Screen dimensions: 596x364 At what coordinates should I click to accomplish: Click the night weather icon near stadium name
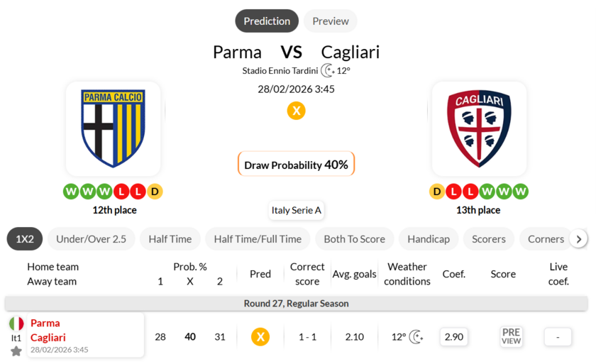[327, 70]
